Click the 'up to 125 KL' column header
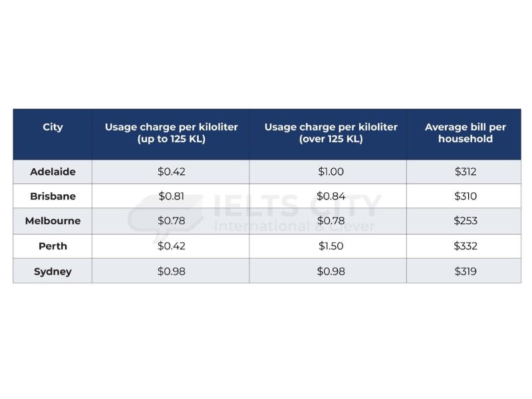Image resolution: width=532 pixels, height=399 pixels. click(171, 134)
